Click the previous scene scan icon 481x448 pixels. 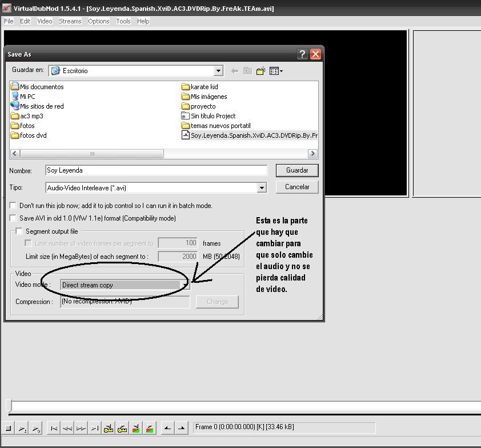click(x=136, y=429)
